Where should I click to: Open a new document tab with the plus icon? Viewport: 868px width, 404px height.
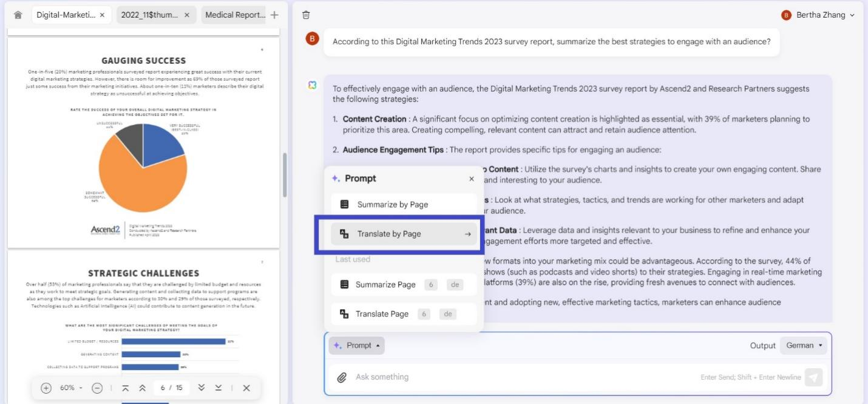point(274,14)
